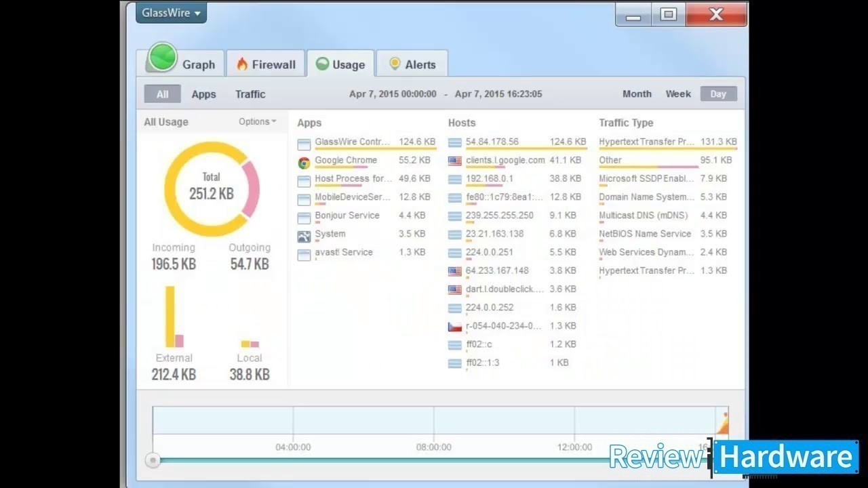Viewport: 868px width, 488px height.
Task: Click the Host Process app icon
Action: click(304, 181)
